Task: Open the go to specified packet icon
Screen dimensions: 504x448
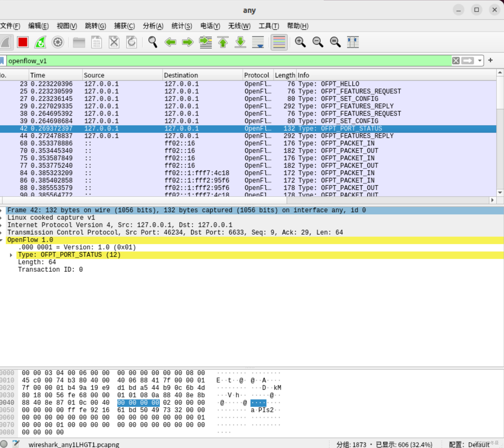Action: point(205,42)
